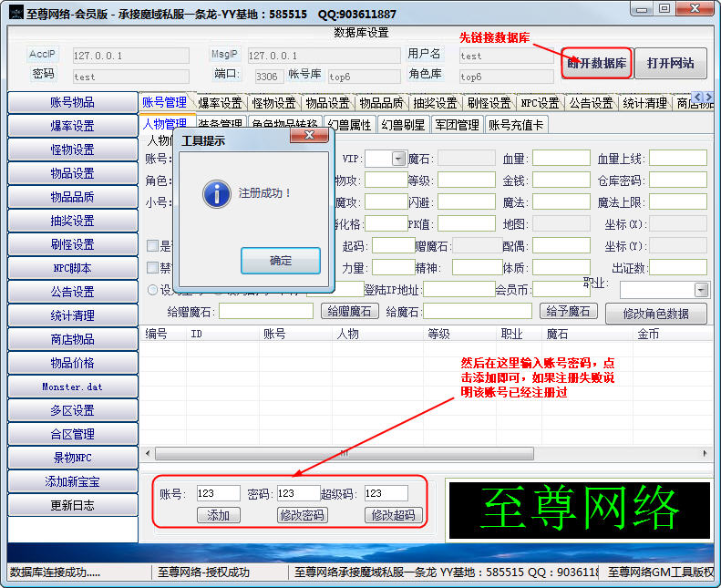Screen dimensions: 721x588
Task: Switch to the 爆率设置 tab
Action: point(220,103)
